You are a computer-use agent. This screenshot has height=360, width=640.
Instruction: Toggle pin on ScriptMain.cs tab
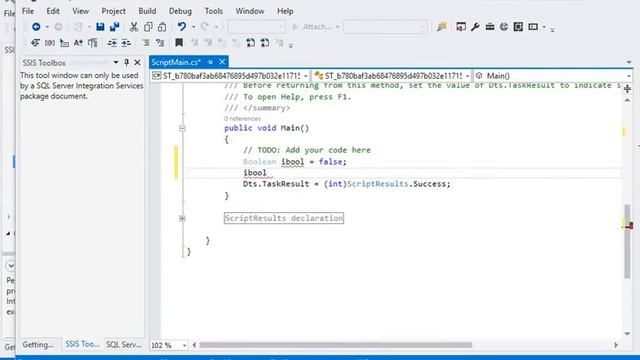click(210, 62)
